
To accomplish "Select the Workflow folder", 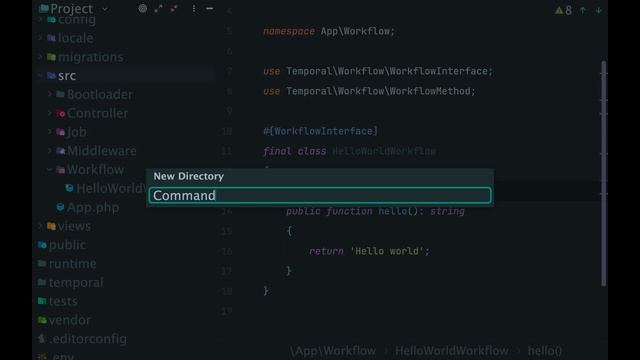I will point(95,169).
